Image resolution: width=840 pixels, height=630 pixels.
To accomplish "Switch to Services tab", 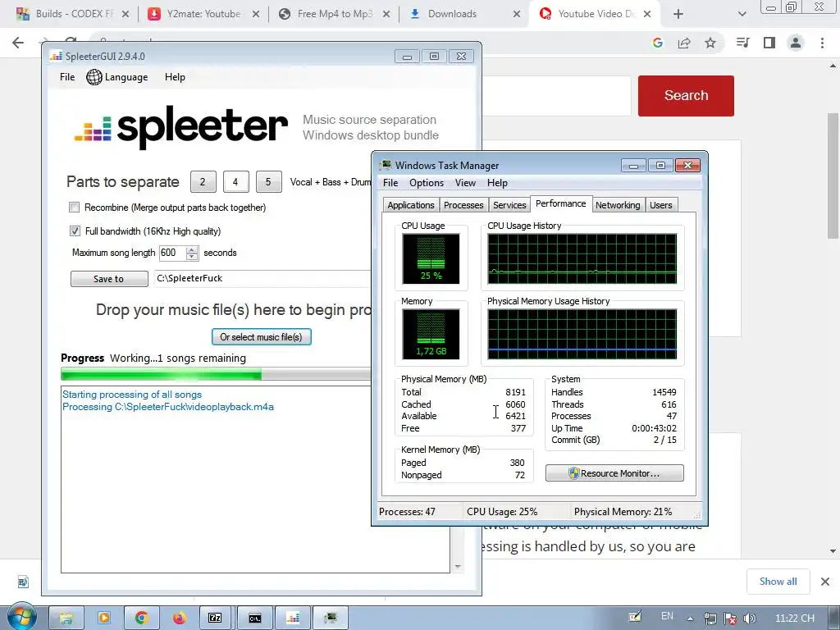I will pos(509,205).
